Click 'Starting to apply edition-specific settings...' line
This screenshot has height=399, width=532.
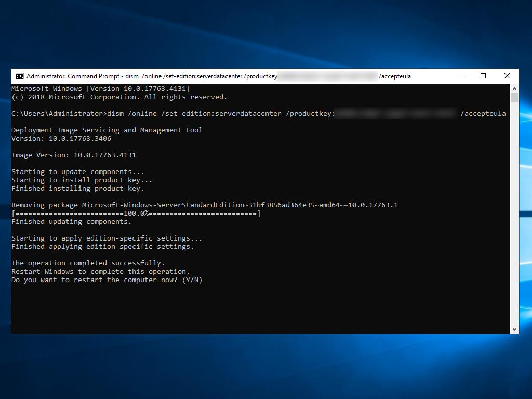tap(107, 238)
